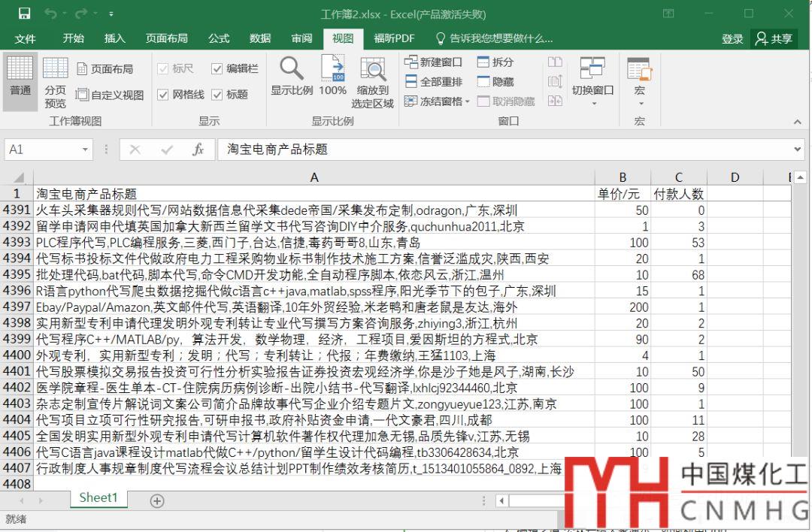Undo the last action
This screenshot has height=532, width=812.
[50, 14]
